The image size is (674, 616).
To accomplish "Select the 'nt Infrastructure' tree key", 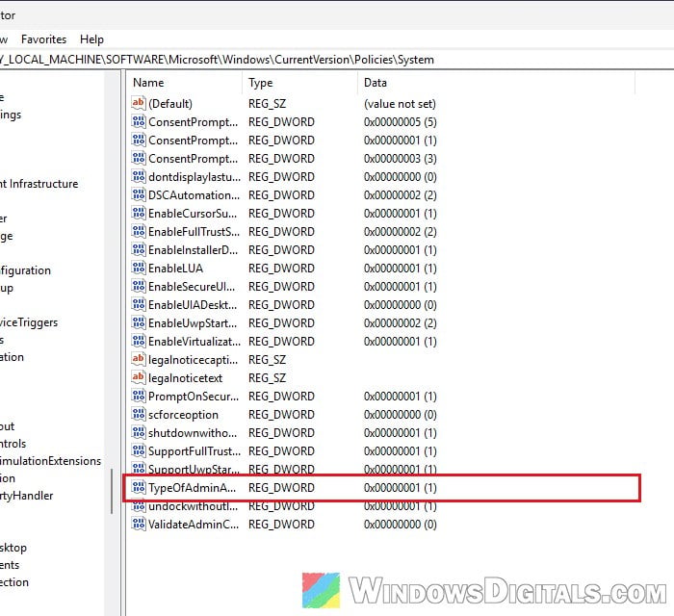I will pyautogui.click(x=39, y=184).
